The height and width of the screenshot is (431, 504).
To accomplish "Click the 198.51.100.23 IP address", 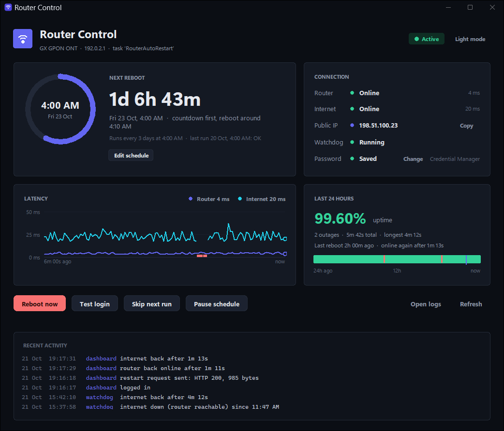I will pos(378,125).
